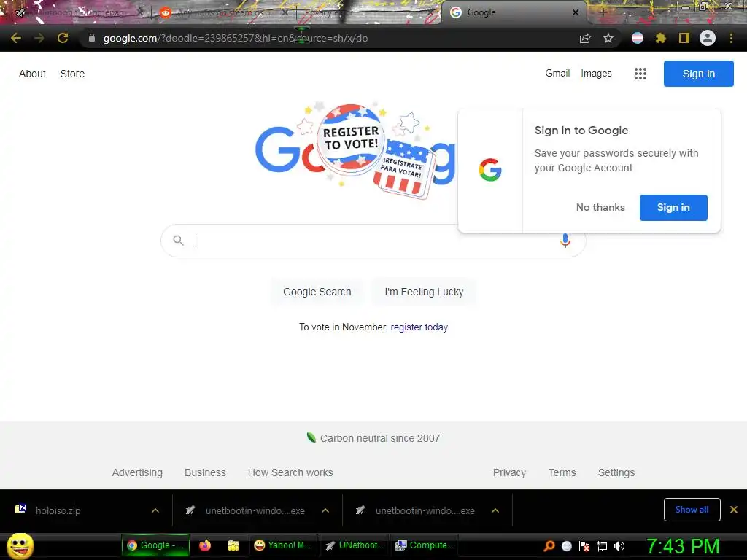Start voice search with the microphone

[565, 241]
